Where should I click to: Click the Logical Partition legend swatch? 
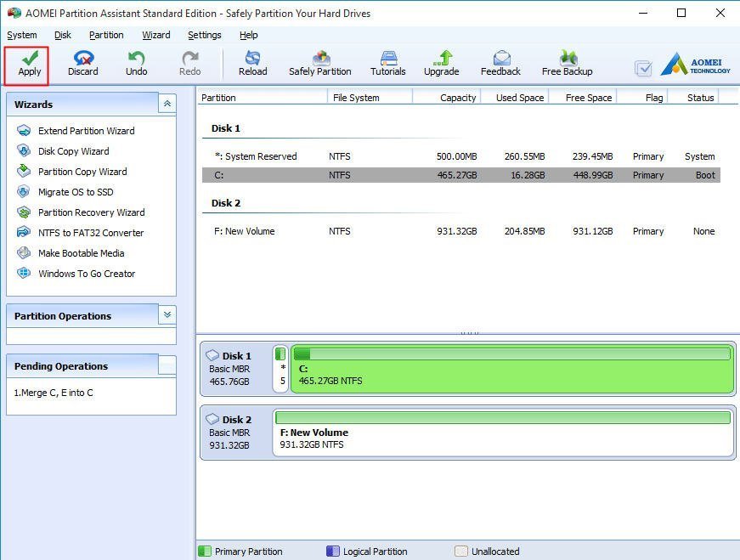point(333,551)
